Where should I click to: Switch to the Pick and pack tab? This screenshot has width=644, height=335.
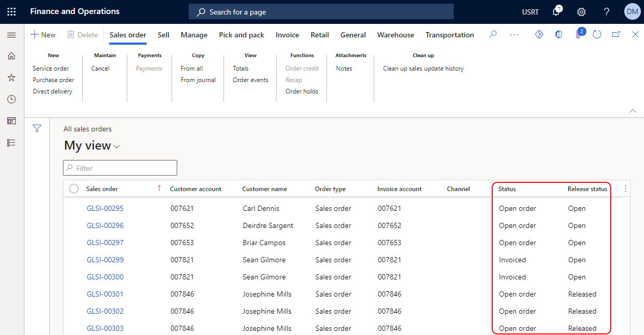pos(242,35)
